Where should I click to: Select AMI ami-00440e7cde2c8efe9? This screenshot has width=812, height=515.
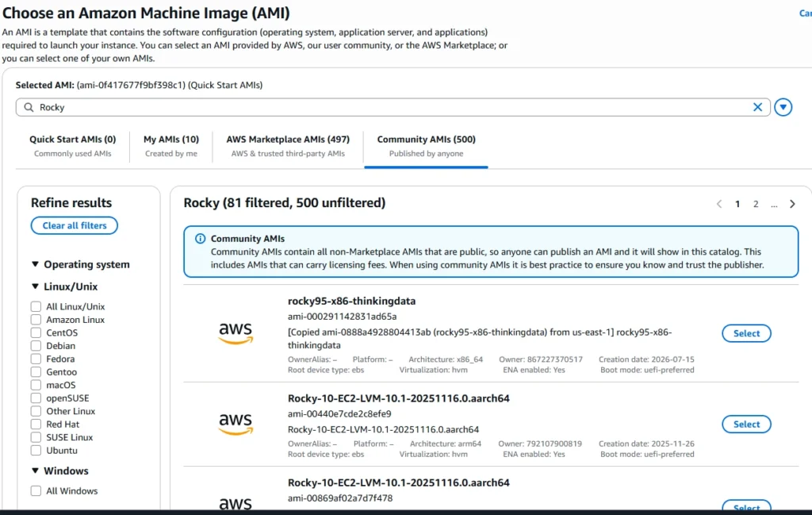pyautogui.click(x=746, y=424)
